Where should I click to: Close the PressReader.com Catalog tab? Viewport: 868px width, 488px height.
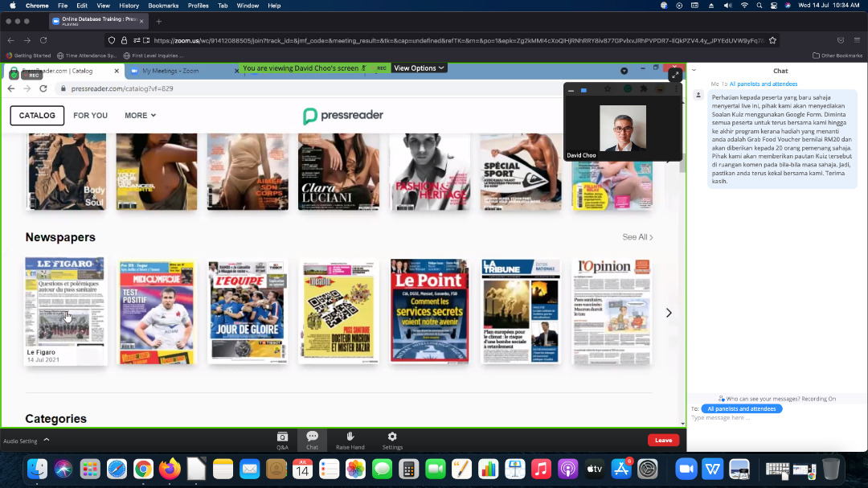tap(117, 71)
